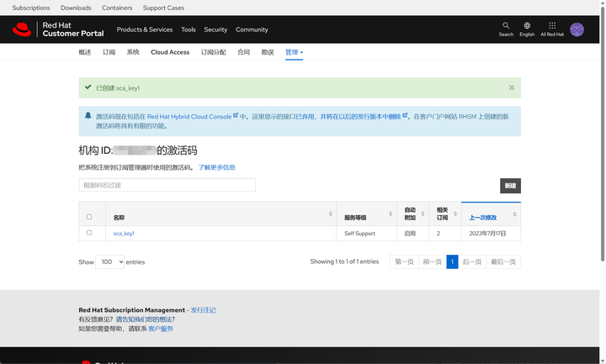Go to 最后一页 pagination button
Viewport: 606px width, 364px height.
(503, 261)
